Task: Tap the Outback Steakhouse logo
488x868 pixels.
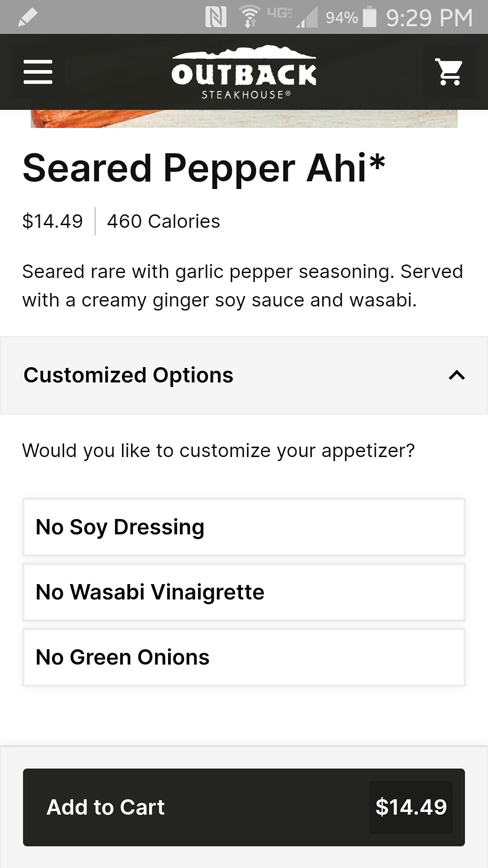Action: (x=244, y=72)
